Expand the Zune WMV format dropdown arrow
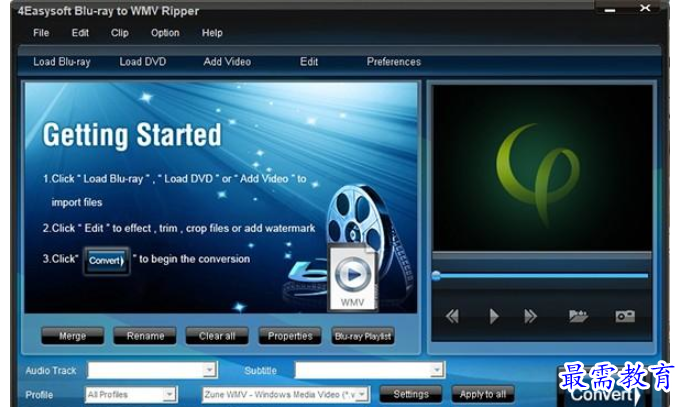Viewport: 683px width, 408px height. click(x=362, y=395)
